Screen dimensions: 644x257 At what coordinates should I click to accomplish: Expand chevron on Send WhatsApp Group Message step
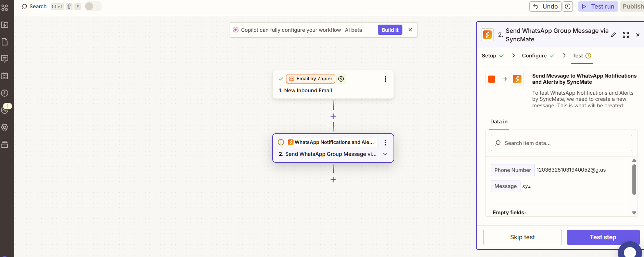click(x=385, y=154)
